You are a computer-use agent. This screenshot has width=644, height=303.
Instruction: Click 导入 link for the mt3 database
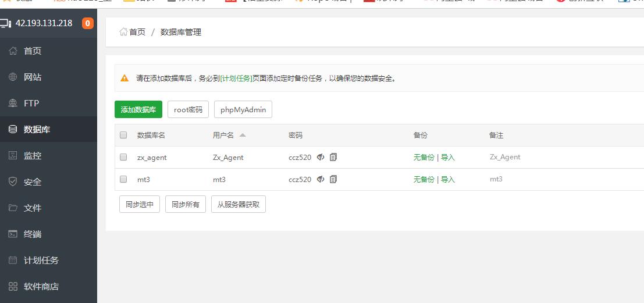448,179
